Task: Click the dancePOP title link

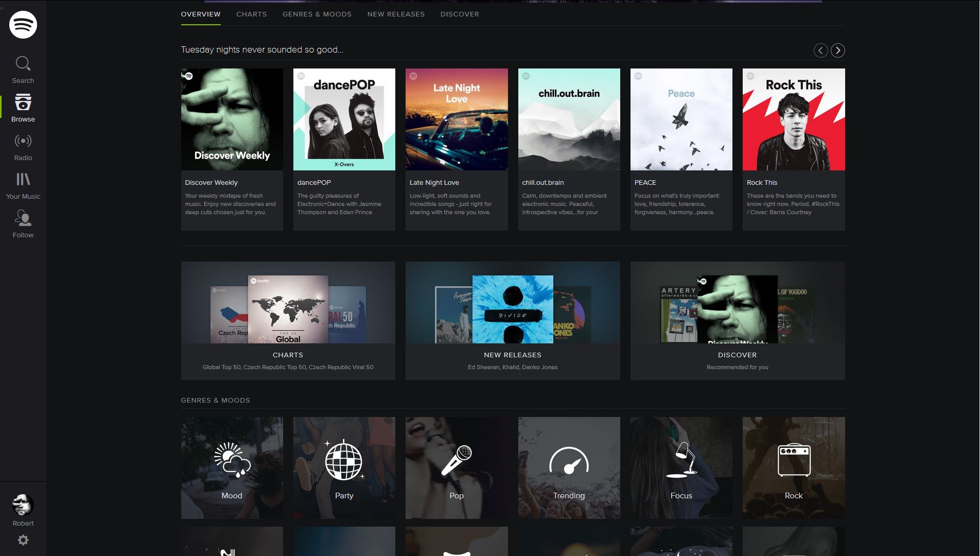Action: coord(314,182)
